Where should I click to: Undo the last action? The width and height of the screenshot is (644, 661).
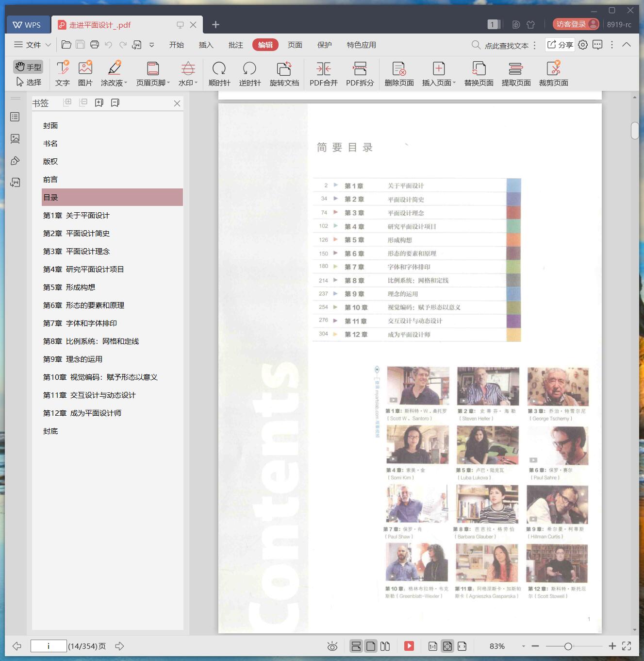coord(109,45)
